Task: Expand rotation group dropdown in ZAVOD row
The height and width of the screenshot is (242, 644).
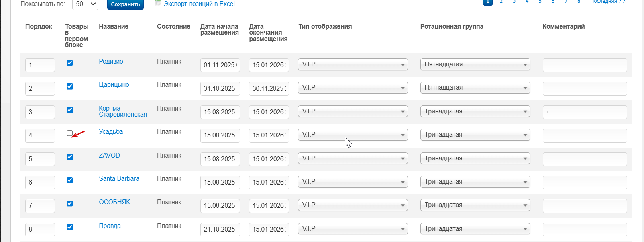Action: [x=475, y=158]
